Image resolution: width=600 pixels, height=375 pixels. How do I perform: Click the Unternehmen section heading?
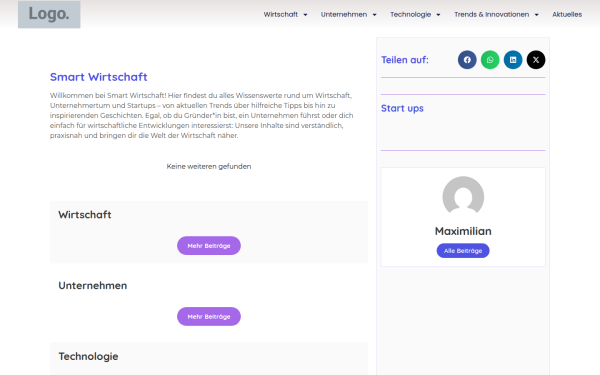(x=93, y=285)
